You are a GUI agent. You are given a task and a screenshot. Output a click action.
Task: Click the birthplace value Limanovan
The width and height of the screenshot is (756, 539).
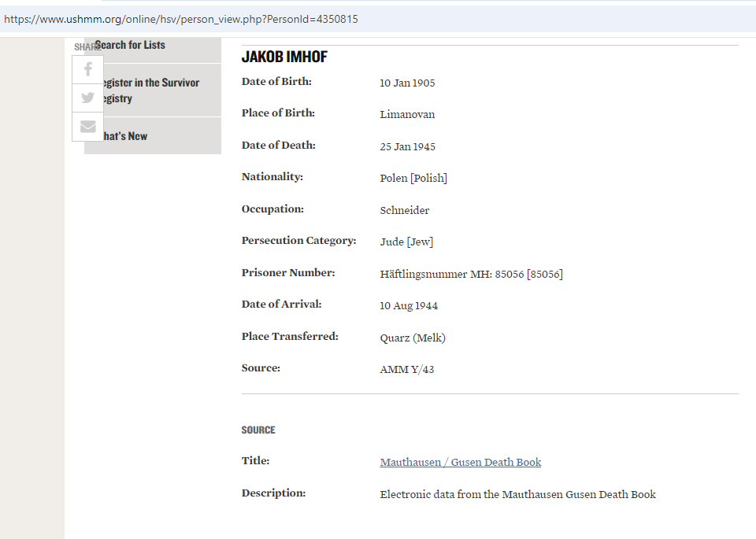[407, 115]
